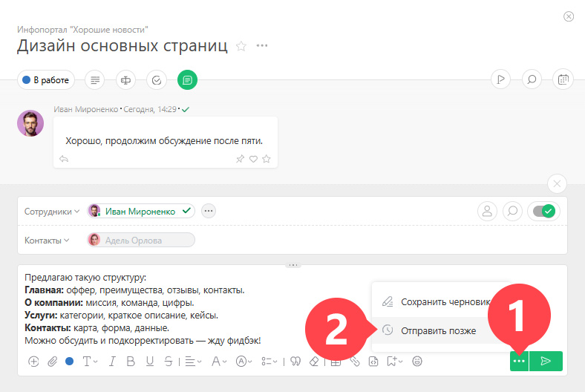Insert a quote with the quotation icon
This screenshot has width=585, height=392.
(x=295, y=362)
